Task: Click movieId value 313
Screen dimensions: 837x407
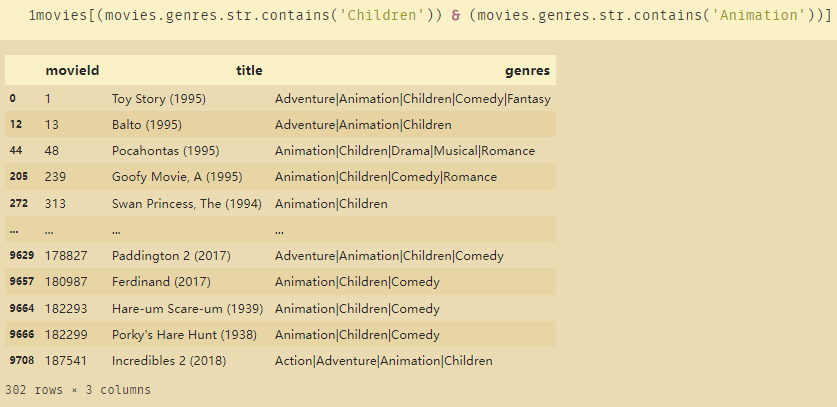Action: click(x=56, y=204)
